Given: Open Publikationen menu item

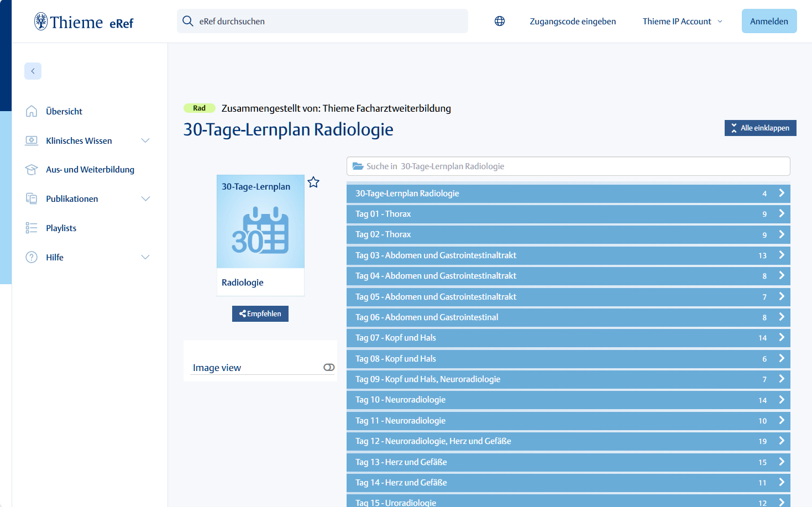Looking at the screenshot, I should [x=72, y=198].
